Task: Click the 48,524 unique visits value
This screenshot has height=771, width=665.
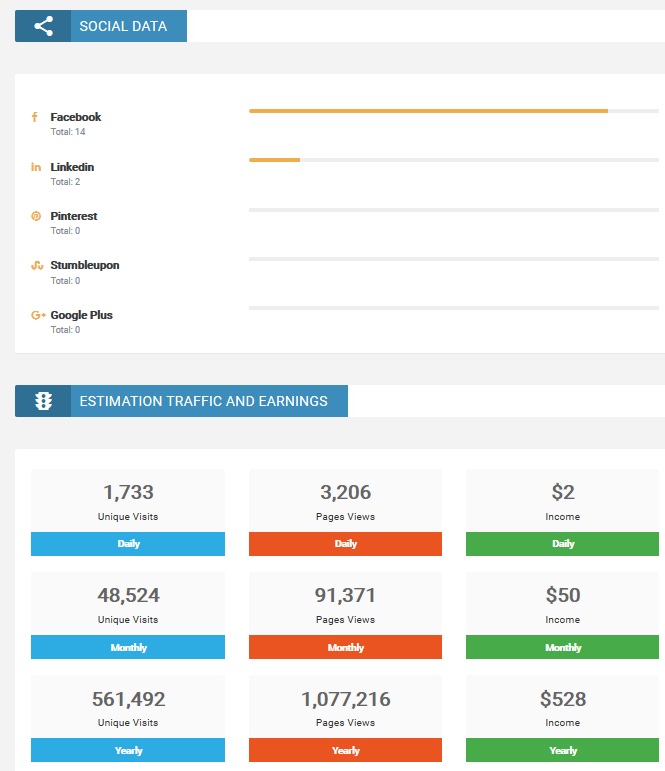Action: pyautogui.click(x=128, y=595)
